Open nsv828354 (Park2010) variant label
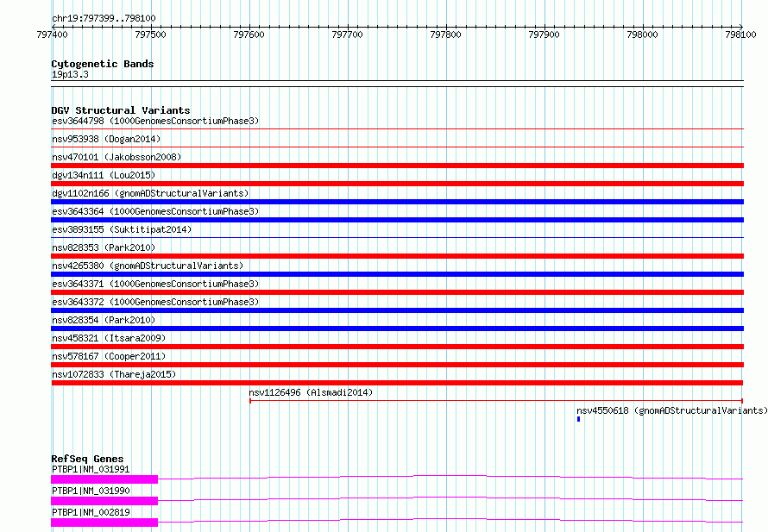The image size is (768, 532). coord(104,320)
